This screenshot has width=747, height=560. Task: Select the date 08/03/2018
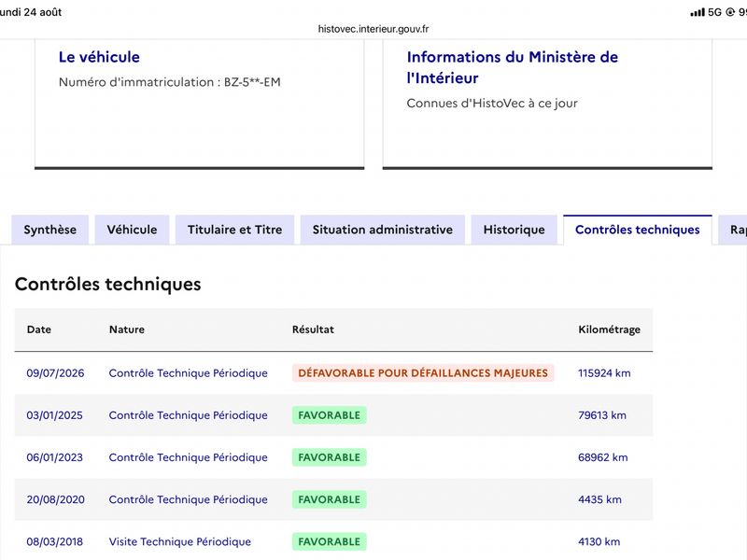pyautogui.click(x=55, y=542)
